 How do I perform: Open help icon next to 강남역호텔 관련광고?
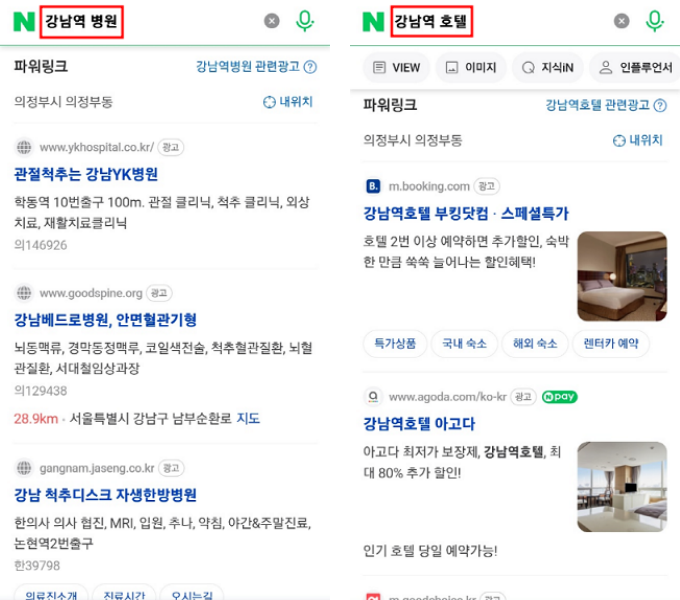(x=660, y=105)
